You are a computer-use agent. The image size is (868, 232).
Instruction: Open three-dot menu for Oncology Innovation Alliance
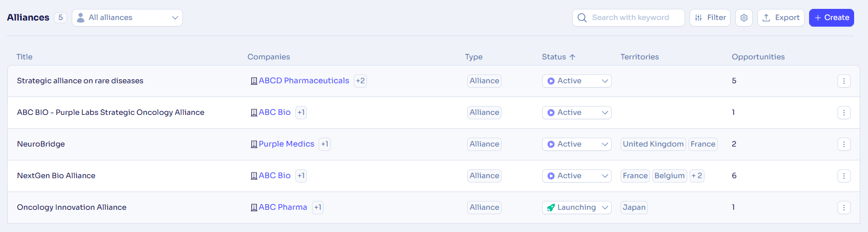[844, 208]
